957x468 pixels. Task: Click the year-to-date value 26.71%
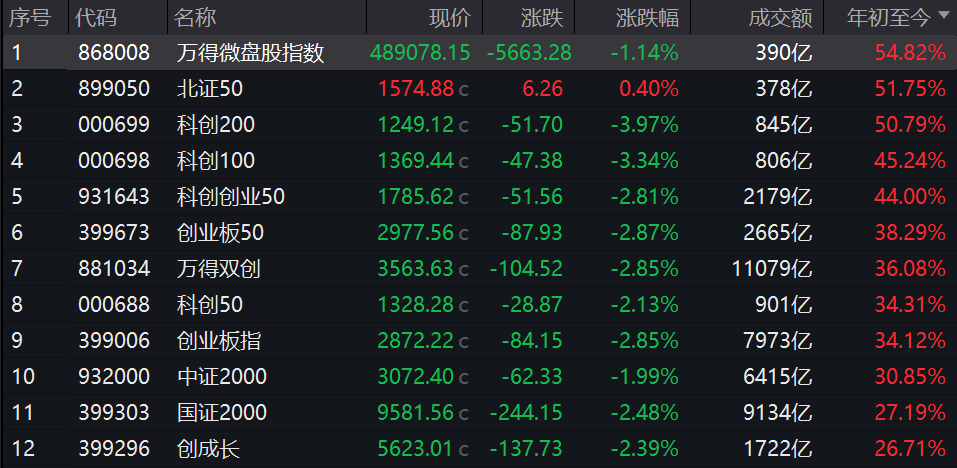point(910,450)
